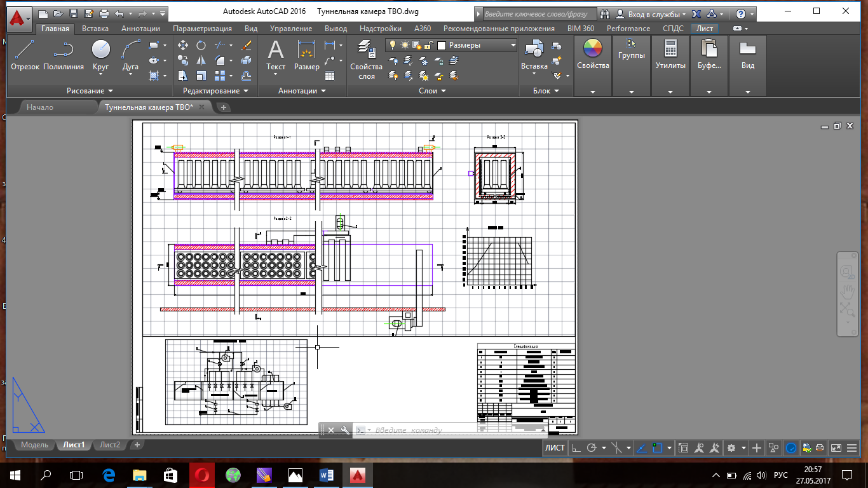Open Word from Windows taskbar
This screenshot has width=868, height=488.
(x=327, y=475)
